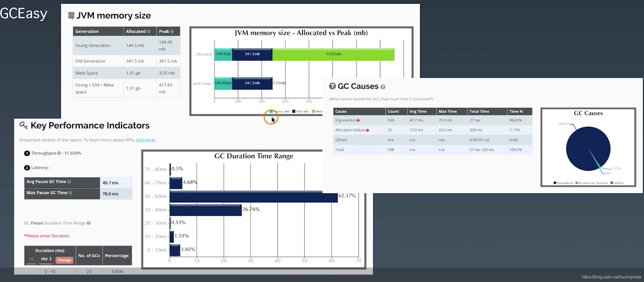
Task: Open the ms unit selector
Action: coord(46,259)
